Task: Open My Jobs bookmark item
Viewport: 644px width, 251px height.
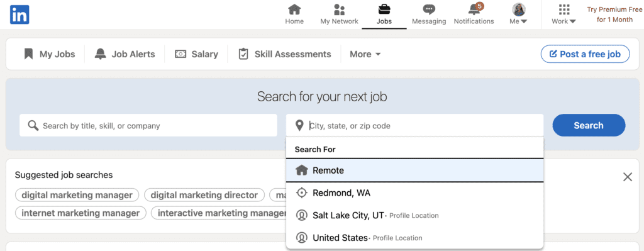Action: tap(49, 54)
